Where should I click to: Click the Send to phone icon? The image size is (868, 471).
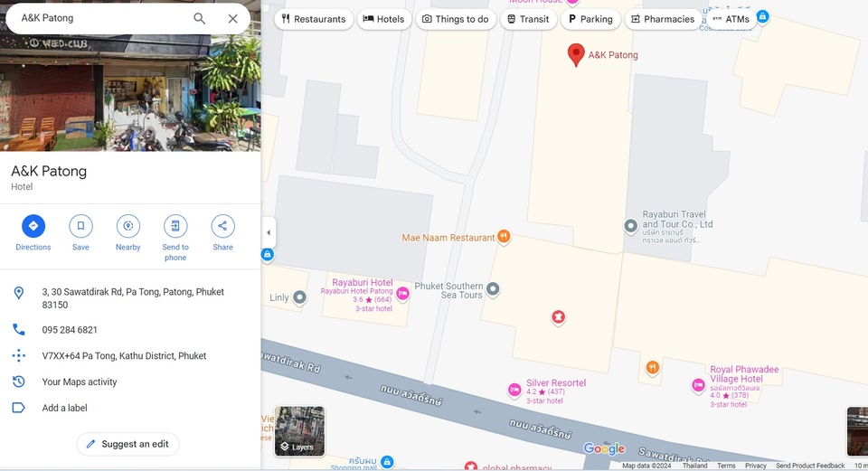pyautogui.click(x=175, y=226)
